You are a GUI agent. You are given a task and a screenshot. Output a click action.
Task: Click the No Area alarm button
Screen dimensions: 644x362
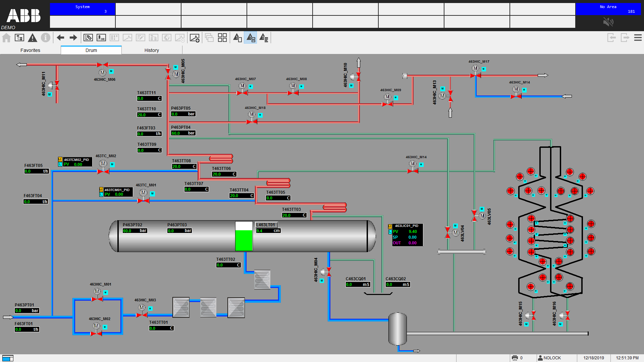tap(608, 9)
